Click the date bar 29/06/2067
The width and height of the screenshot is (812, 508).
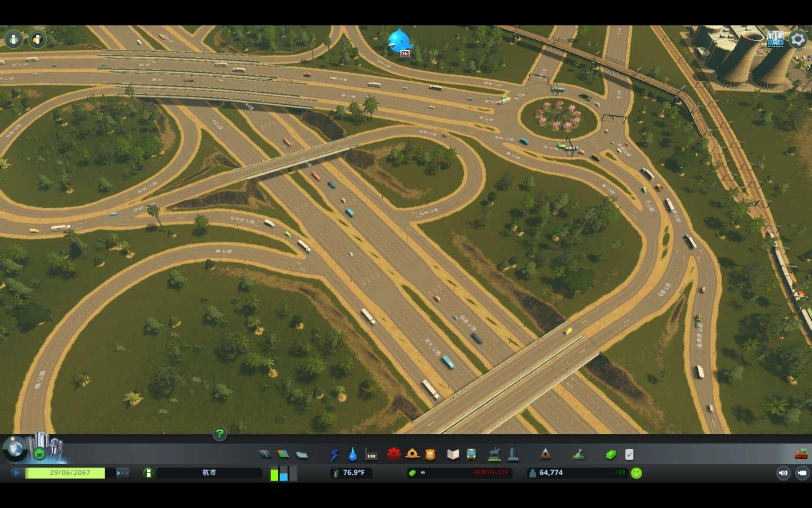click(x=70, y=473)
